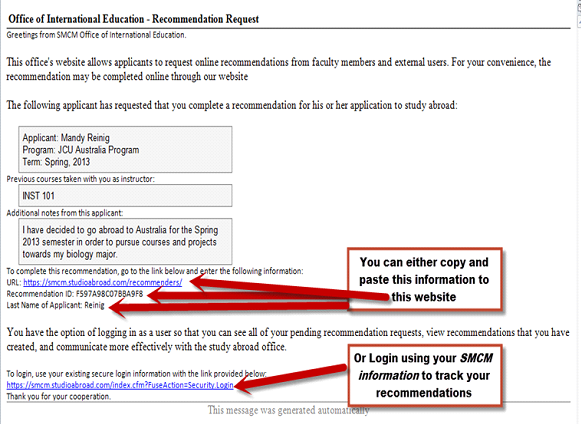Screen dimensions: 581x424
Task: Open the FuseAction=Security.Login link
Action: point(120,385)
